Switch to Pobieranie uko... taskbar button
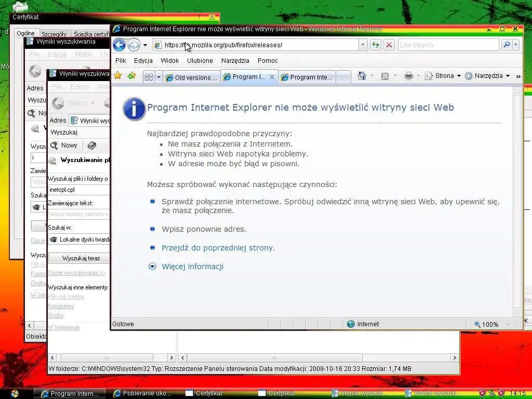 [142, 393]
